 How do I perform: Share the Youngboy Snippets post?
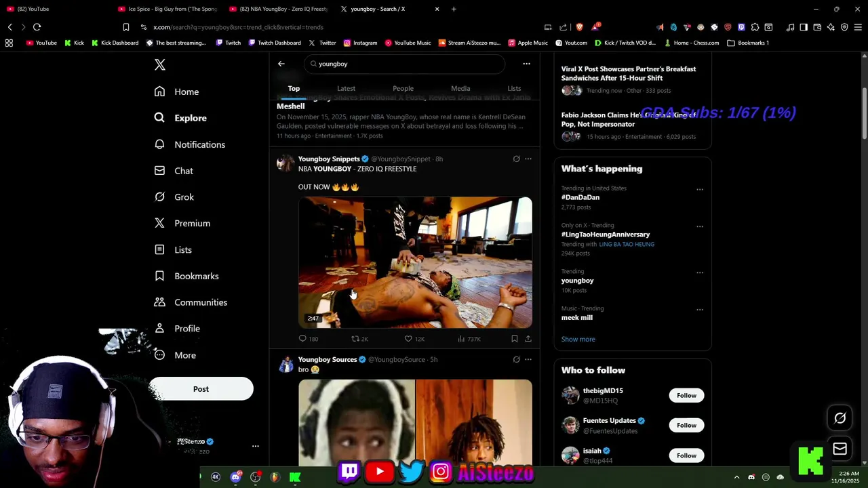(528, 339)
